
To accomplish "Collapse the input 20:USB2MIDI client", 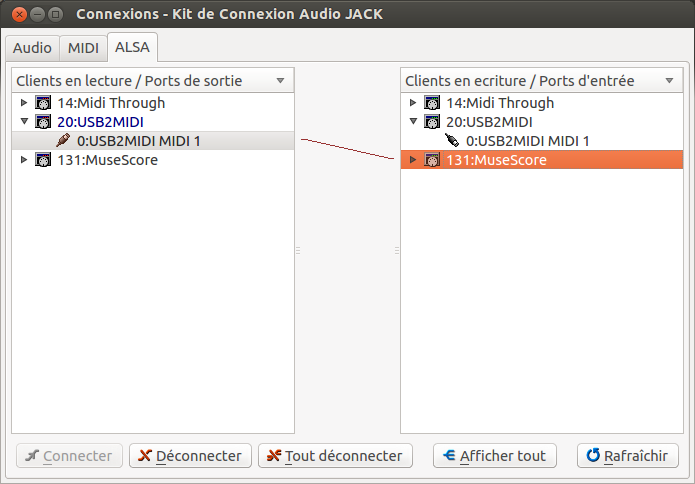I will click(413, 122).
